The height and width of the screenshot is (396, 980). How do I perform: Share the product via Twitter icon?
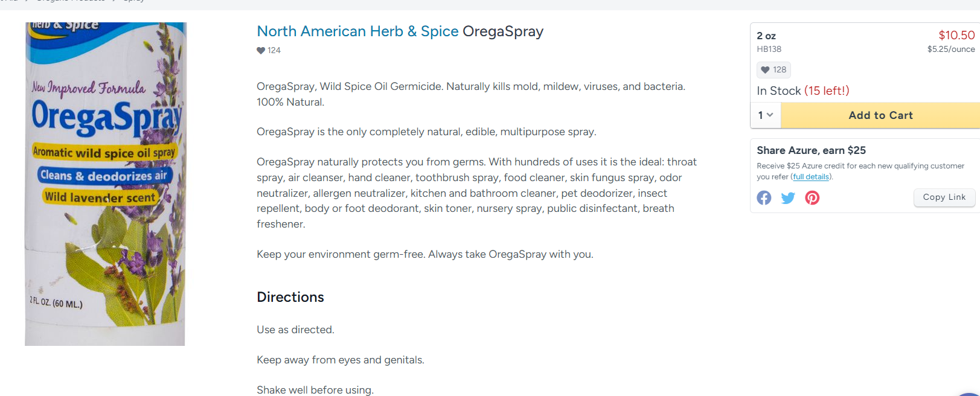pyautogui.click(x=788, y=198)
